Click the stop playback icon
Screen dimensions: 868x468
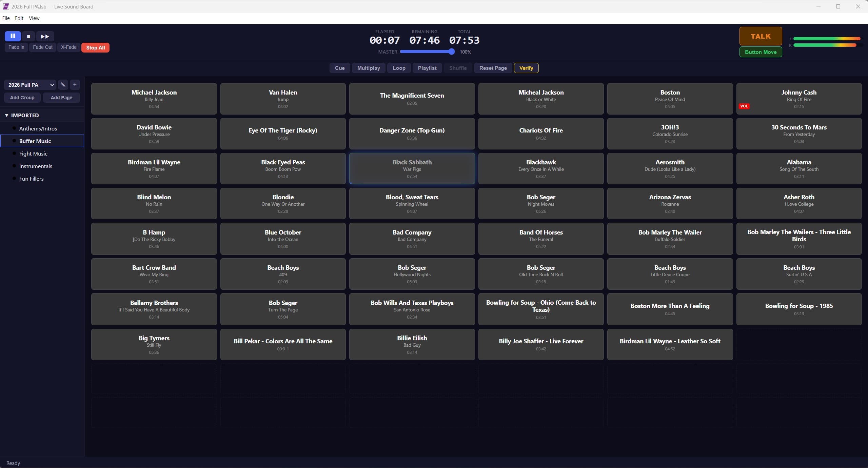click(29, 36)
